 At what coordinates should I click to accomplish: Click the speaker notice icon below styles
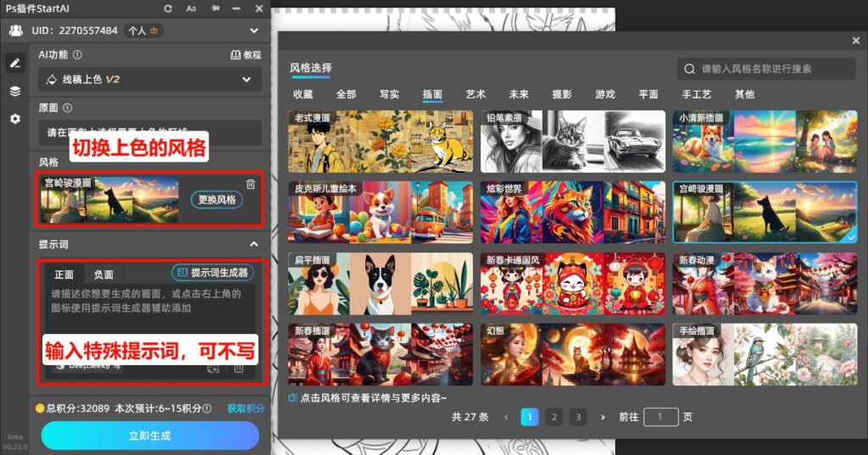[x=292, y=397]
